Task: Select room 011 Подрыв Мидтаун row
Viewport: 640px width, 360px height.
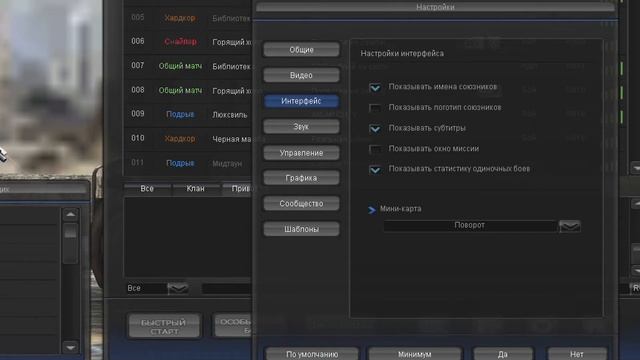Action: tap(188, 163)
